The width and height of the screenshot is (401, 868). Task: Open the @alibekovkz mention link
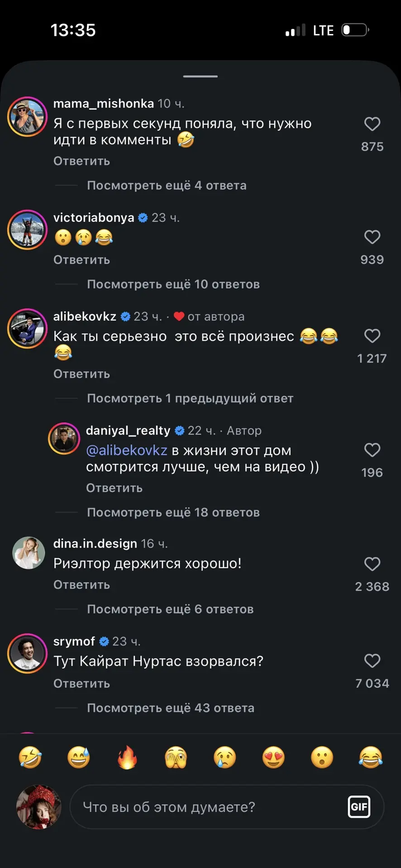(x=127, y=450)
